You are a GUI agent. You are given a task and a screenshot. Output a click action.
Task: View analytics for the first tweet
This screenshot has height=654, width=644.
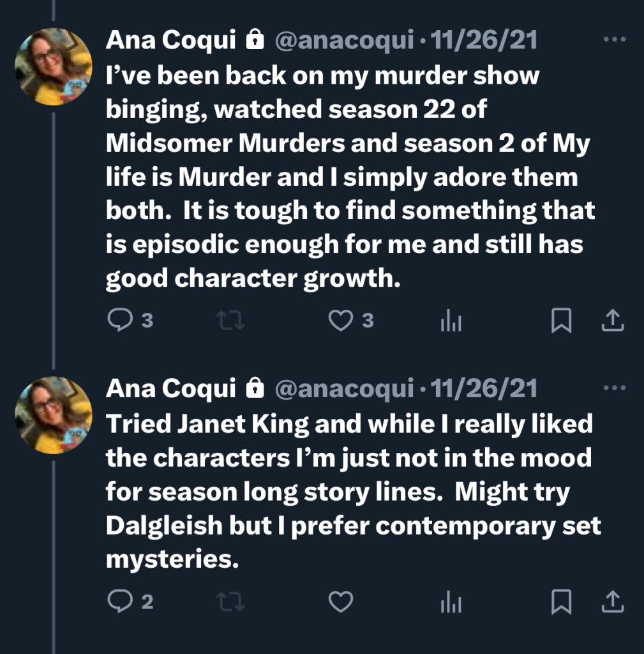(451, 322)
